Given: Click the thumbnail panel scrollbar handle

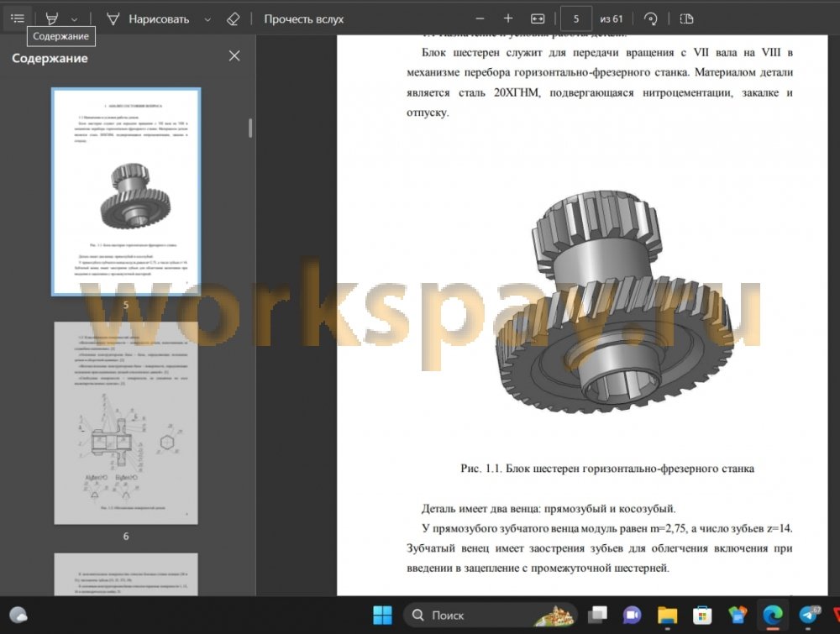Looking at the screenshot, I should pos(250,128).
